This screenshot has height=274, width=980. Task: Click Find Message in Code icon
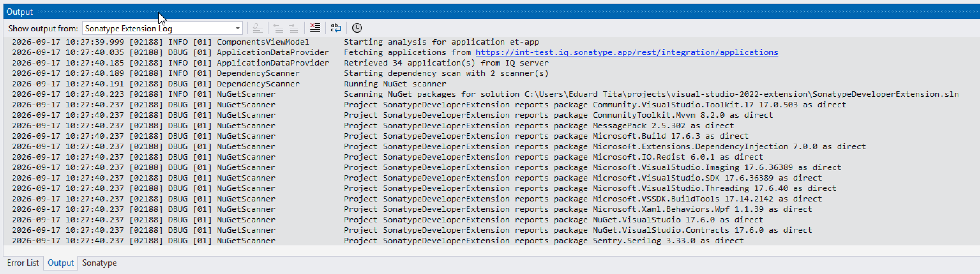pyautogui.click(x=257, y=28)
